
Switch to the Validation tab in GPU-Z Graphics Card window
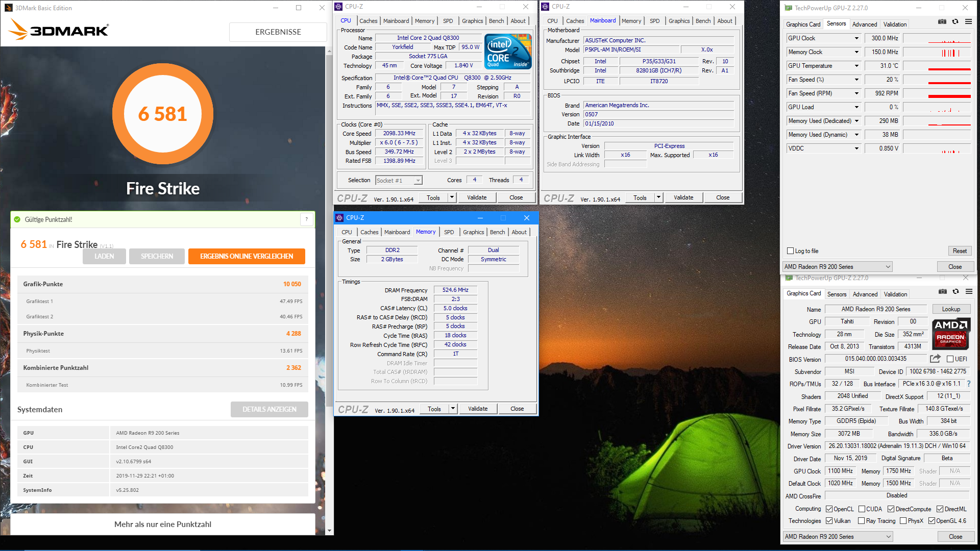895,294
